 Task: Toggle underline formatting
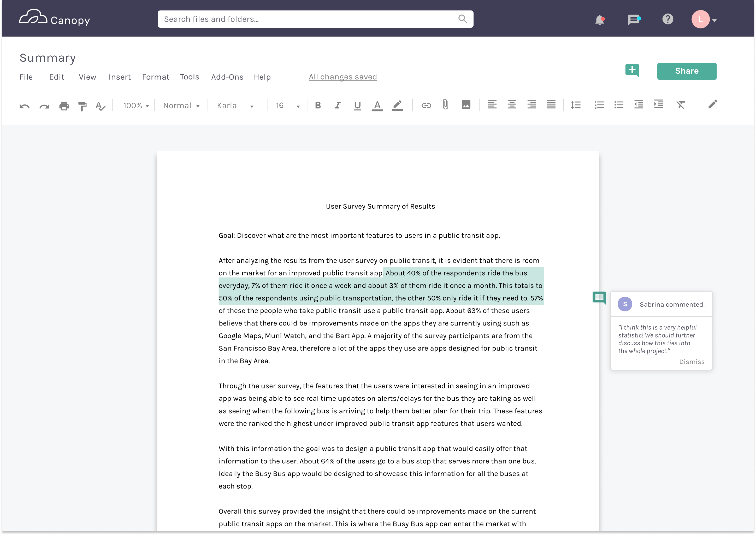357,106
